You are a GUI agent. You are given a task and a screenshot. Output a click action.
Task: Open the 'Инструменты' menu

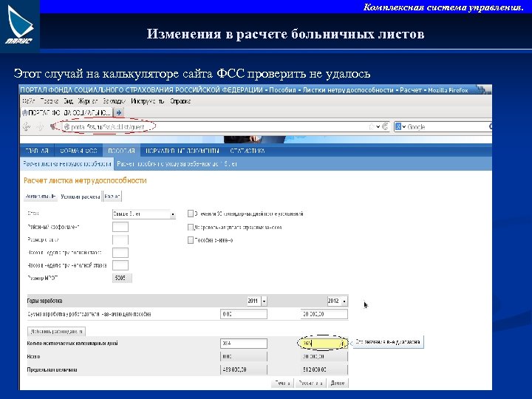click(148, 101)
